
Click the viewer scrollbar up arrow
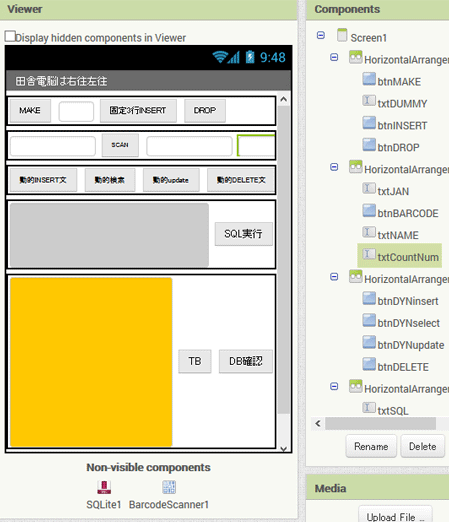284,99
